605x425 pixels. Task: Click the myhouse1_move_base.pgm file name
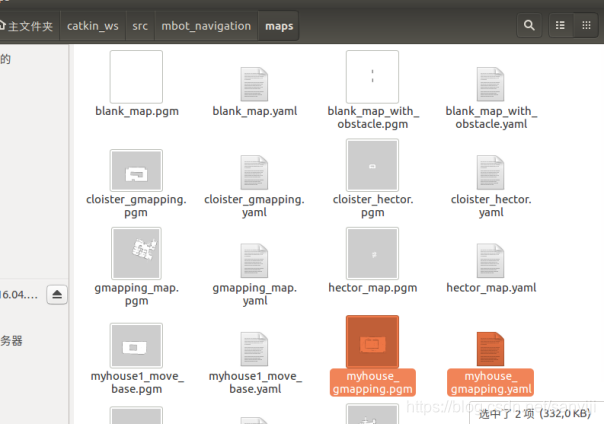(137, 382)
